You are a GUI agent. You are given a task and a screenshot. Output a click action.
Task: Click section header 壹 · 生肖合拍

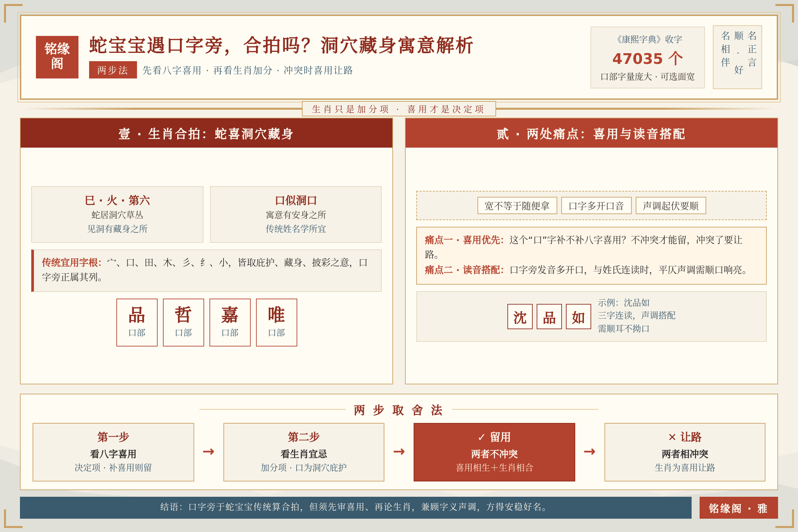(x=206, y=133)
